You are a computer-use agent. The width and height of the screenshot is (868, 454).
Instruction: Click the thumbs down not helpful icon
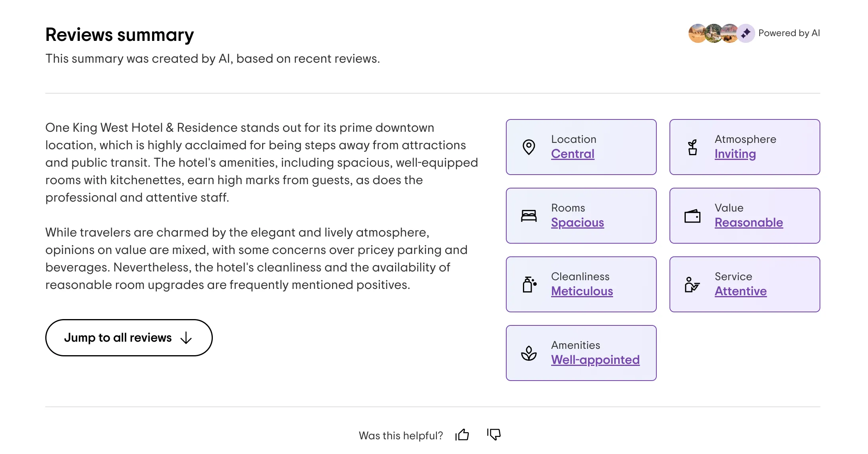point(494,434)
